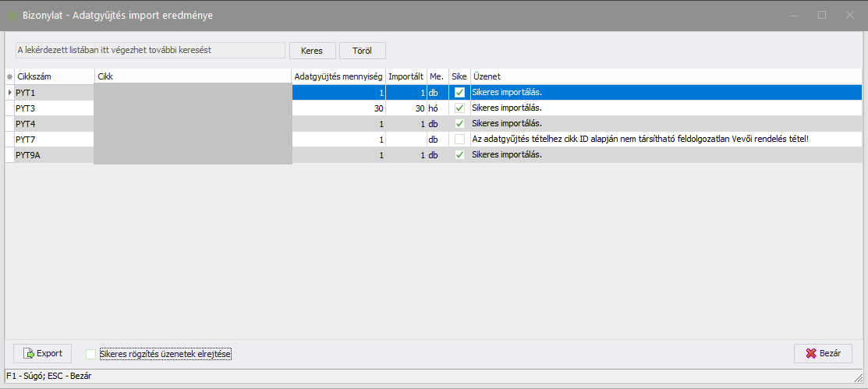
Task: Click the Keres search button
Action: pos(312,51)
